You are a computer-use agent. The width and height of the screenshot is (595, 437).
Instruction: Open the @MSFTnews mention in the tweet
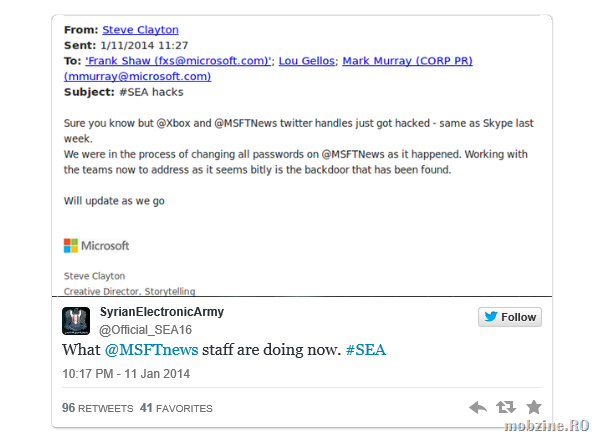[x=151, y=350]
